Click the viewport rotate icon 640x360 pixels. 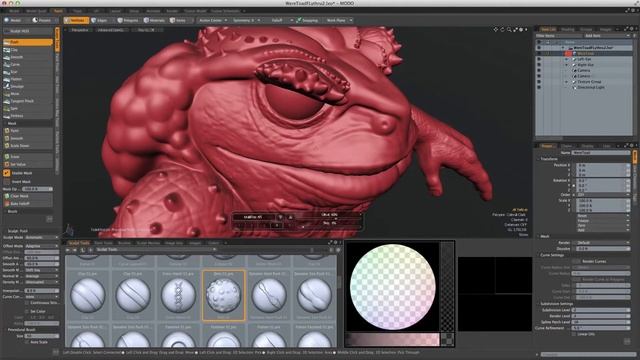(x=502, y=30)
